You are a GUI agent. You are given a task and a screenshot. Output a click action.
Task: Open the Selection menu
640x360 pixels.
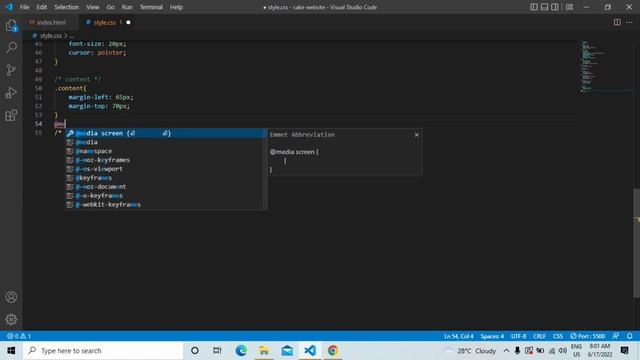(x=67, y=7)
